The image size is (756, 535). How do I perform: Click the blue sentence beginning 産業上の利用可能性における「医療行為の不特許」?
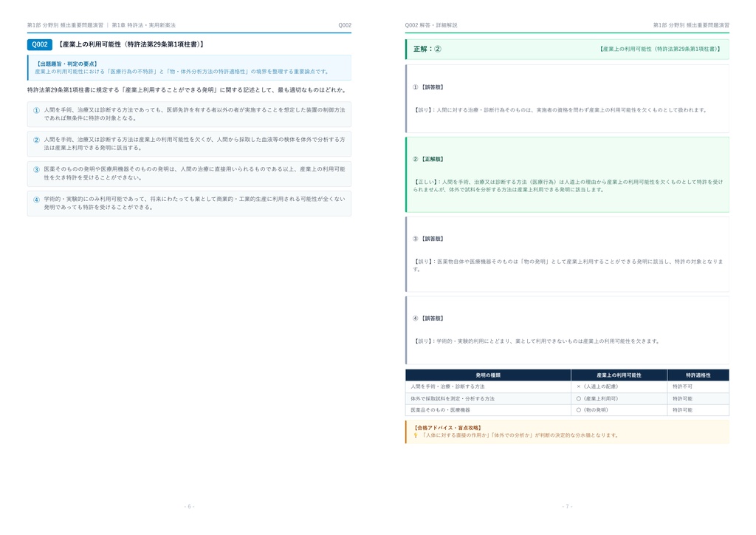click(182, 72)
